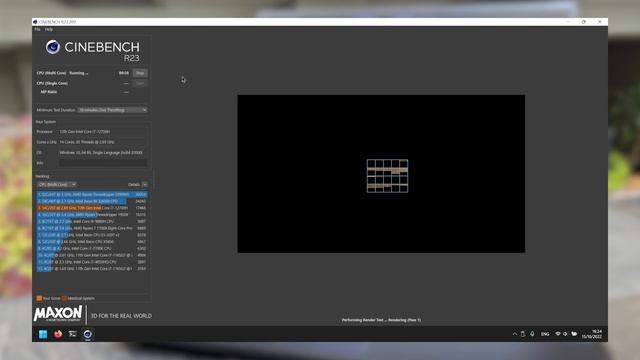The image size is (640, 360).
Task: Click the USB device tray icon
Action: pyautogui.click(x=523, y=334)
